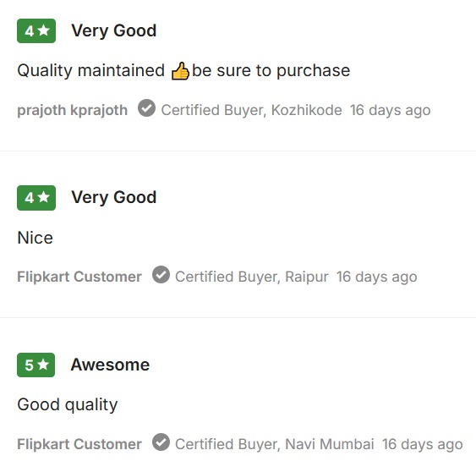476x472 pixels.
Task: Click the thumbs-up emoji in the review text
Action: pyautogui.click(x=180, y=71)
